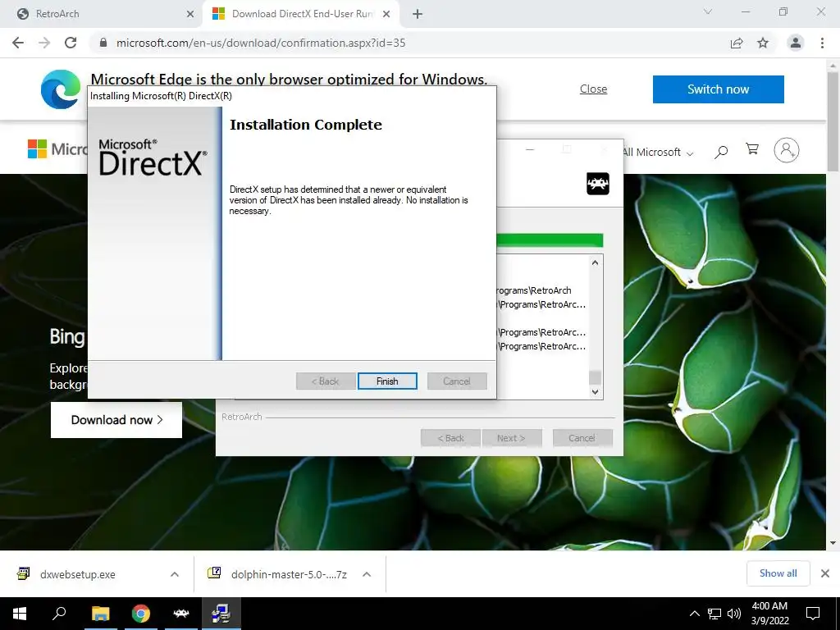Click the down arrow of RetroArch log scrollbar
Viewport: 840px width, 630px height.
(x=595, y=391)
